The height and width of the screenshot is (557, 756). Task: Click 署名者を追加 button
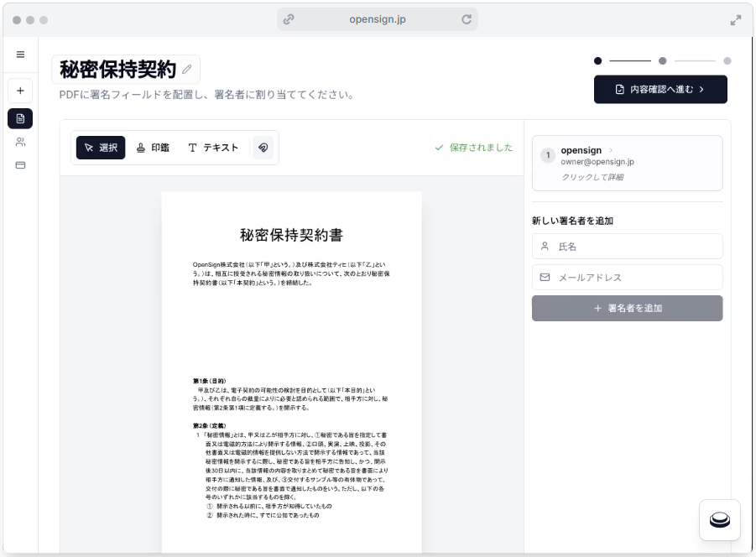coord(627,308)
